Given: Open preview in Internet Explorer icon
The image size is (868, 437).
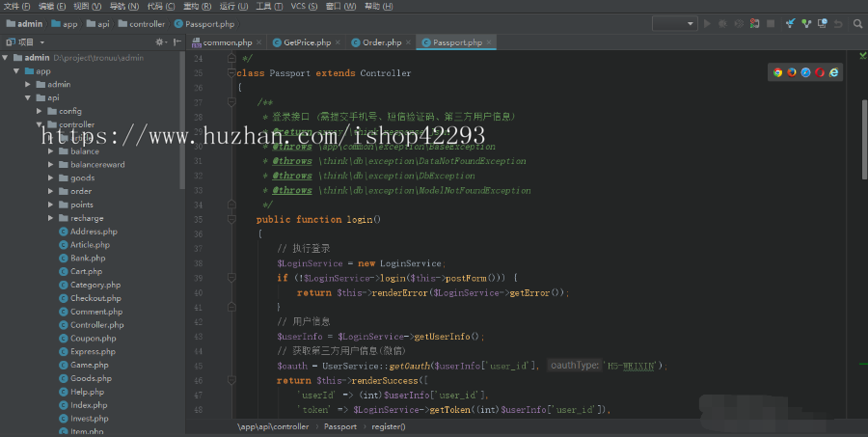Looking at the screenshot, I should [x=833, y=72].
